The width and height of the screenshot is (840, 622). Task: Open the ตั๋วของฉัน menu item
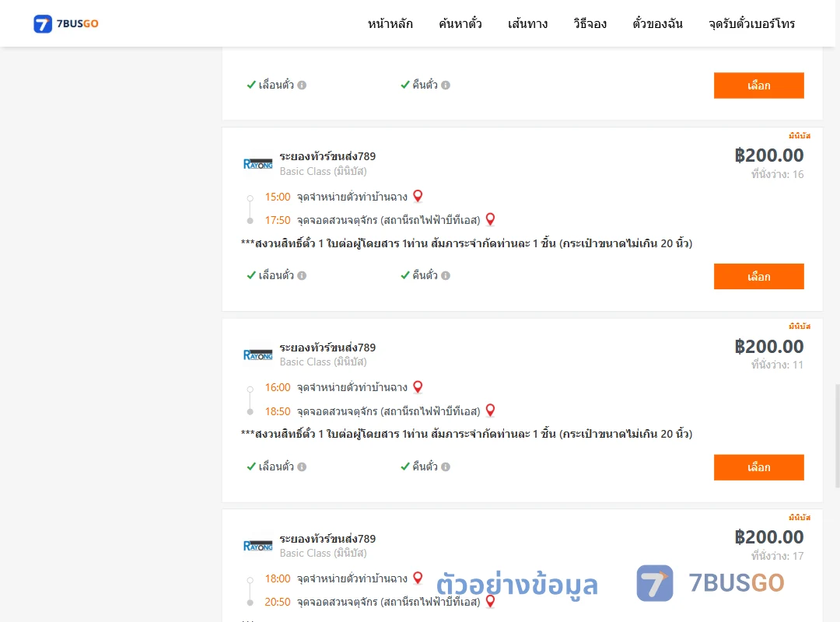[x=657, y=23]
